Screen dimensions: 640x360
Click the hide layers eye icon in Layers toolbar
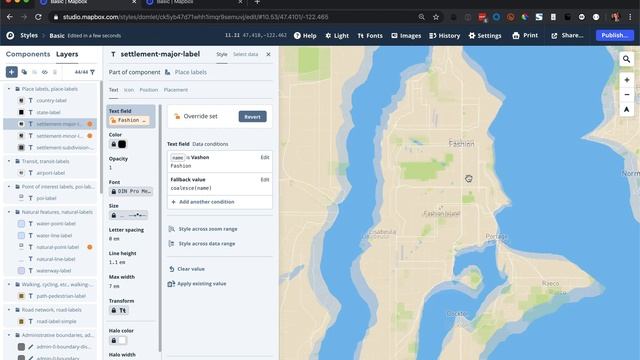click(44, 72)
